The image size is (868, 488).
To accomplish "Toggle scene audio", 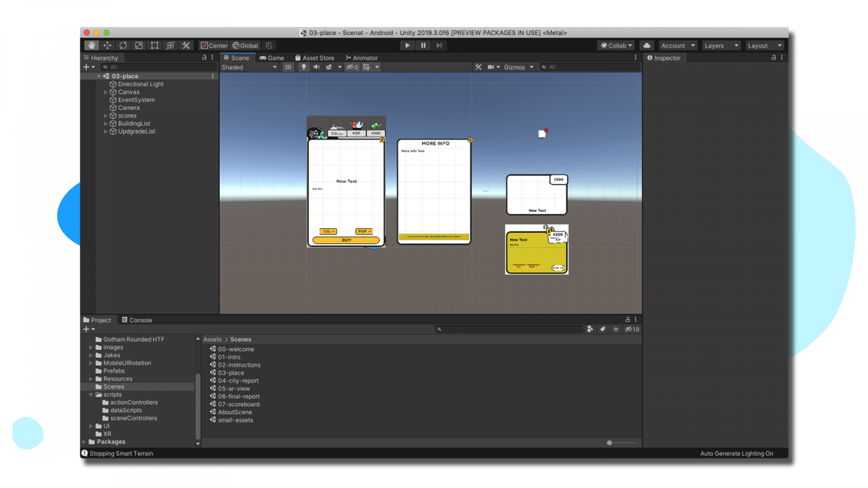I will tap(316, 67).
